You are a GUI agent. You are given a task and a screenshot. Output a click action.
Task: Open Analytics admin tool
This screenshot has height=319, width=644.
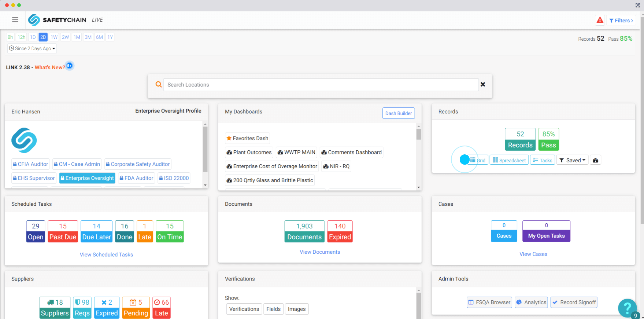(x=531, y=302)
